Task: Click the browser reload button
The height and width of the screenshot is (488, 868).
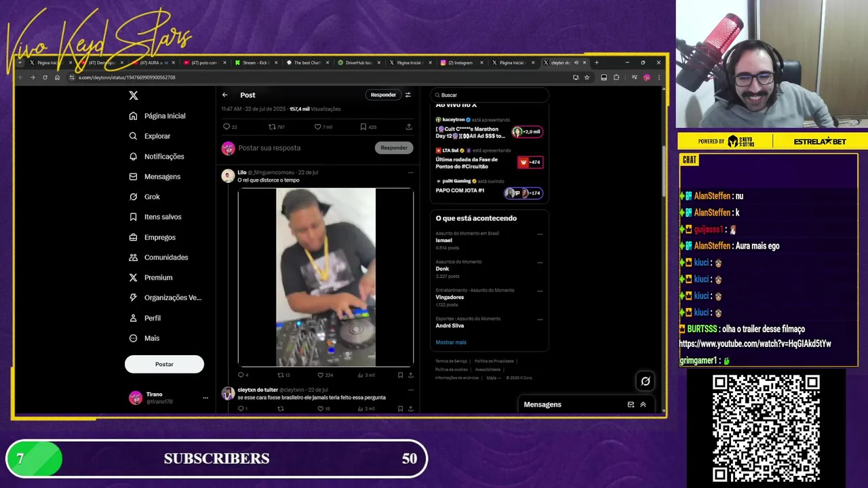Action: [x=45, y=77]
